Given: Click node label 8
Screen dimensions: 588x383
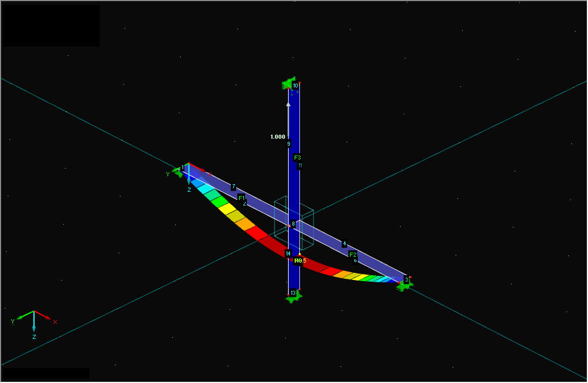Looking at the screenshot, I should pos(293,224).
